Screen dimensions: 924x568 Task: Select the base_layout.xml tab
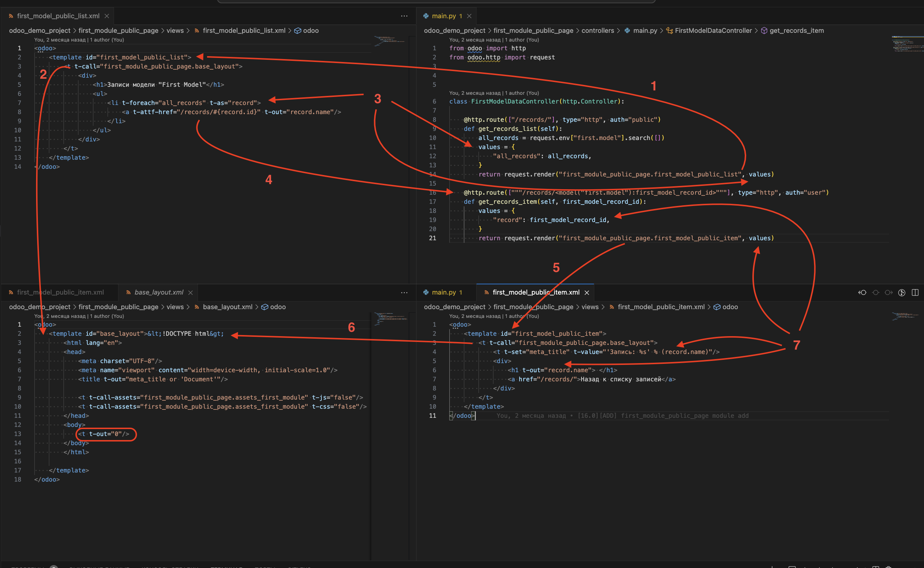(158, 292)
